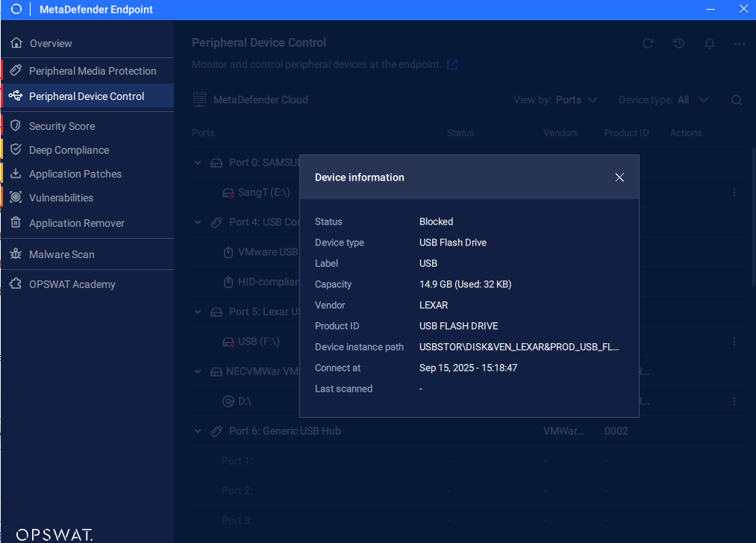Click the OPSWAT logo at sidebar bottom
This screenshot has height=543, width=756.
pyautogui.click(x=54, y=535)
